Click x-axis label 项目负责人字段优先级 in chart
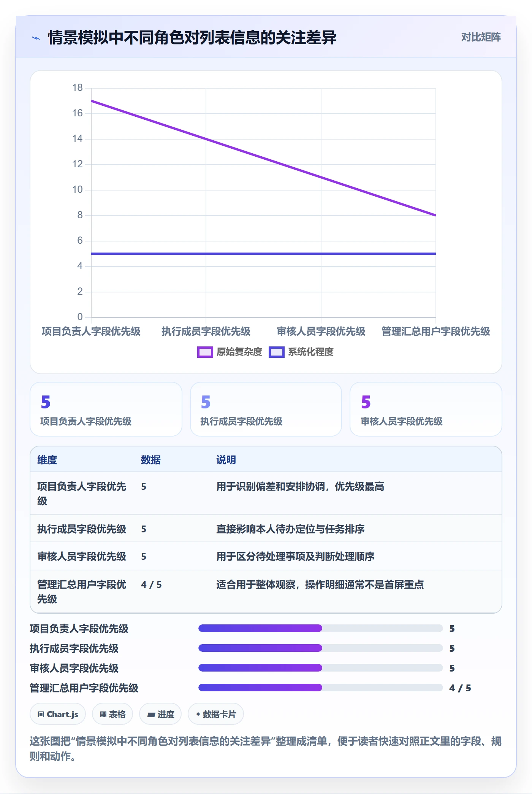The width and height of the screenshot is (532, 794). click(x=91, y=331)
